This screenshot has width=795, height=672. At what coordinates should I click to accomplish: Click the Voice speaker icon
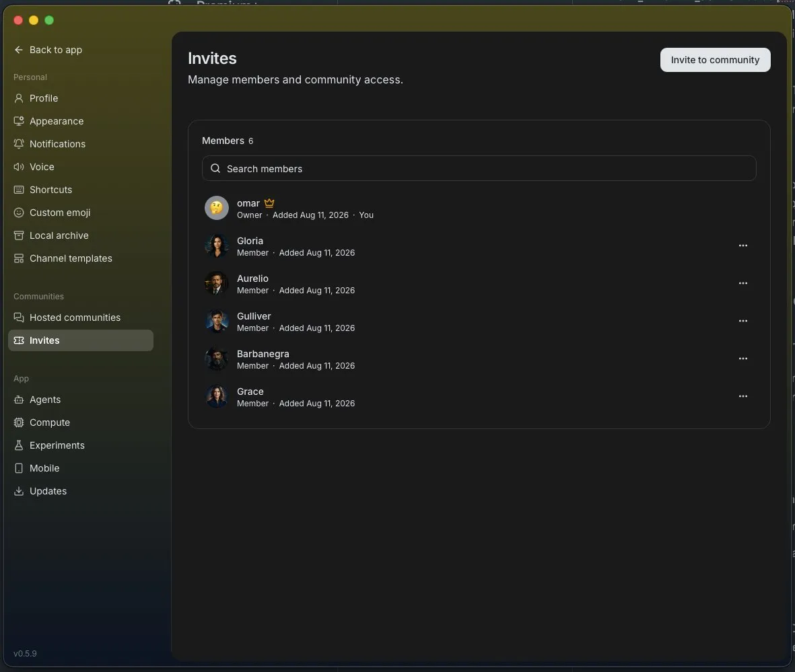click(x=19, y=167)
